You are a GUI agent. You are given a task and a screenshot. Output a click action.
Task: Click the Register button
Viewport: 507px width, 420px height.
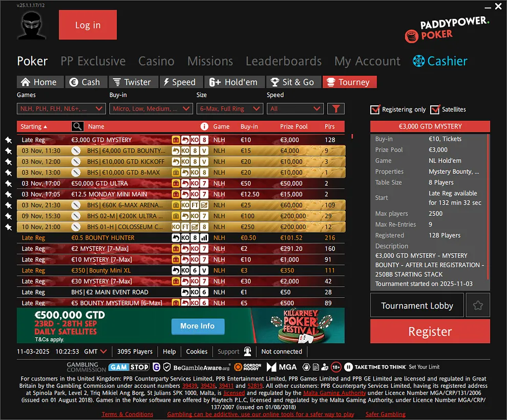point(430,331)
